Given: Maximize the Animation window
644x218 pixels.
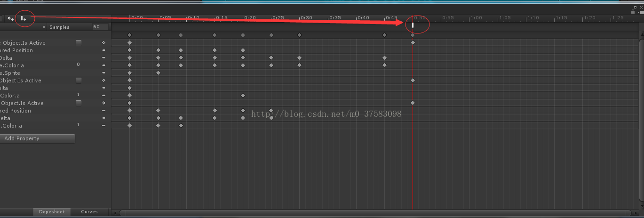Looking at the screenshot, I should pyautogui.click(x=635, y=8).
